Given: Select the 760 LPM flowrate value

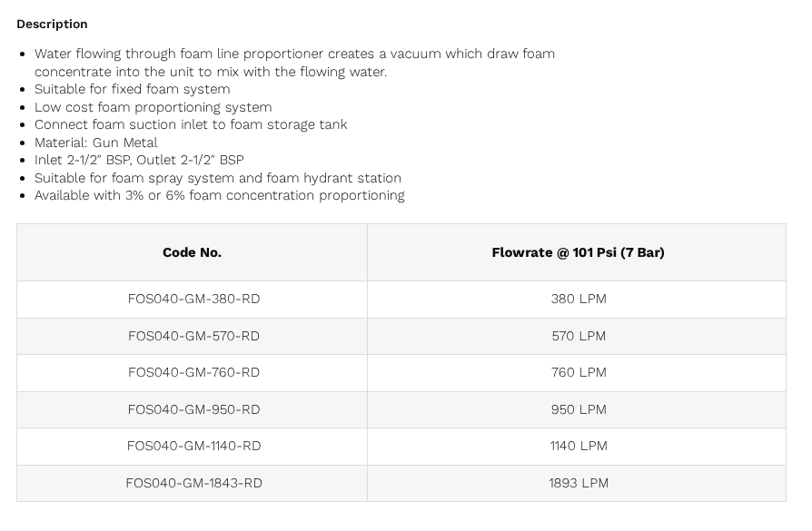Looking at the screenshot, I should click(579, 373).
